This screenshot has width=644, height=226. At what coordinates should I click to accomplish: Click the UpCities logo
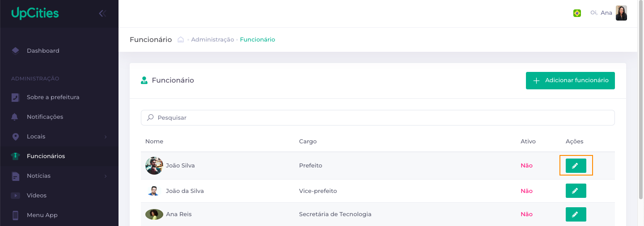(x=35, y=13)
